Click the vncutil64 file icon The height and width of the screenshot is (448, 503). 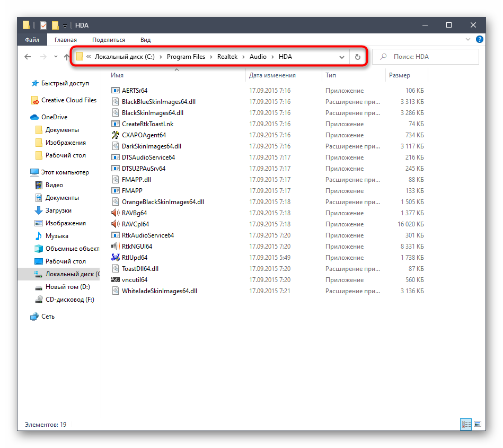(x=116, y=280)
